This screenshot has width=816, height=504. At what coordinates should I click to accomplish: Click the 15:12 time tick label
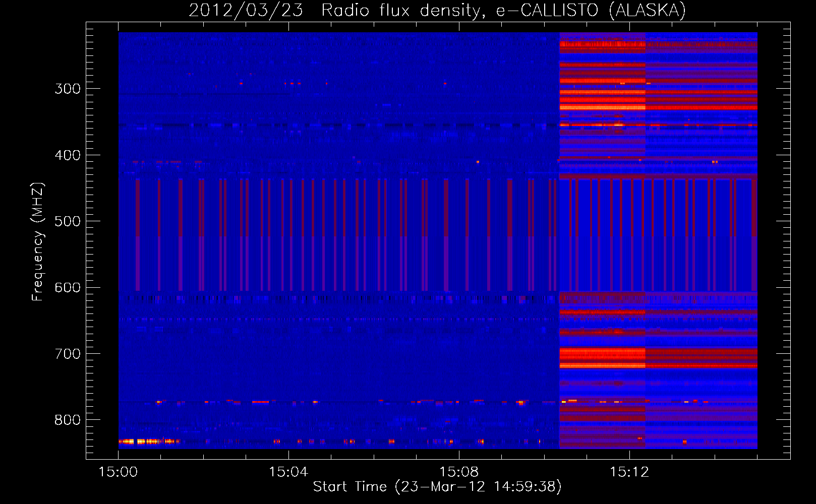pos(629,472)
